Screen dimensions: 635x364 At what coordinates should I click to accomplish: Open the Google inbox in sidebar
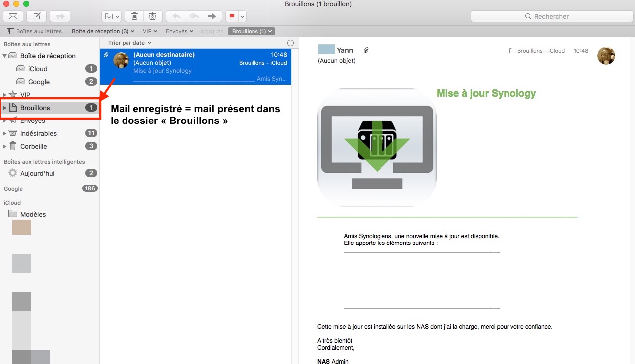pos(39,82)
